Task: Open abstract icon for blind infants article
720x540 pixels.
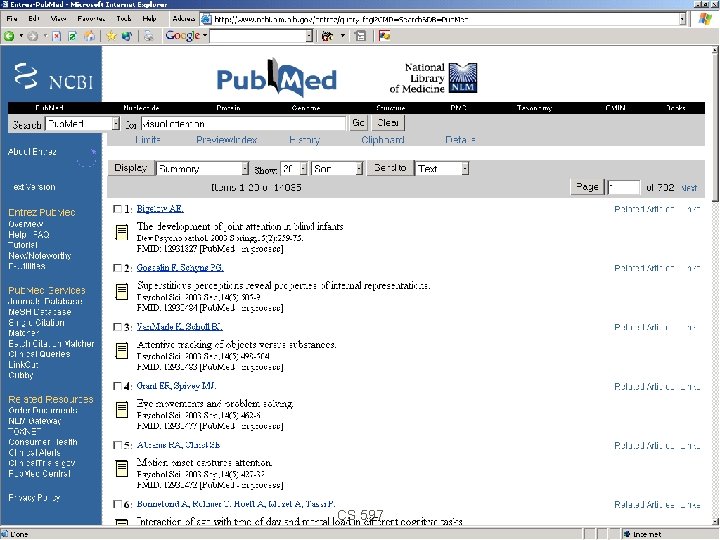Action: (122, 232)
